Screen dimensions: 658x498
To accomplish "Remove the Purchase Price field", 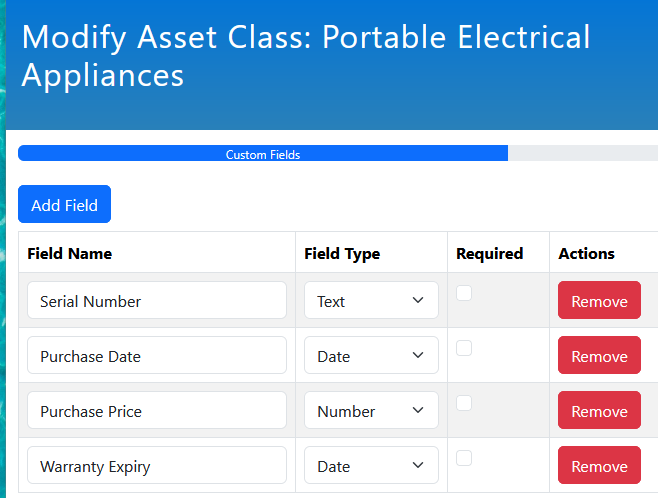I will pos(599,411).
